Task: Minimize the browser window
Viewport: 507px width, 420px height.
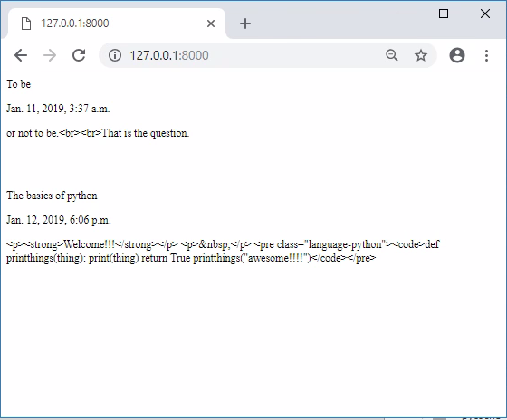Action: pos(402,14)
